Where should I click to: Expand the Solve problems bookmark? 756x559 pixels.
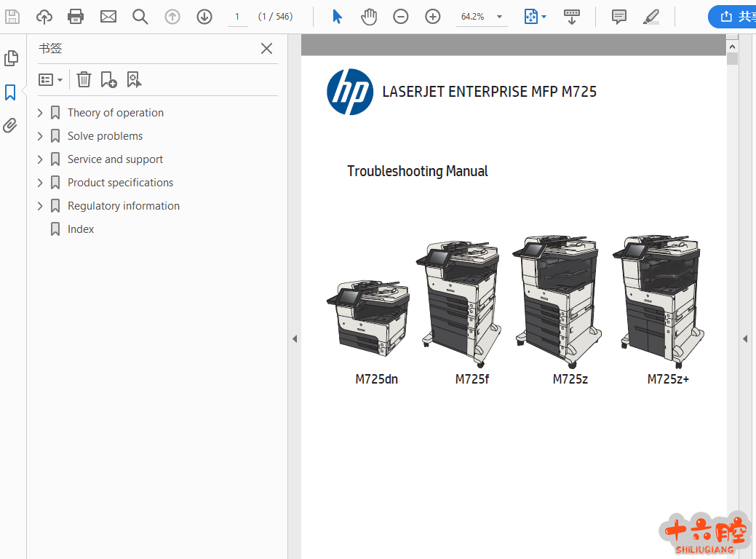[41, 136]
